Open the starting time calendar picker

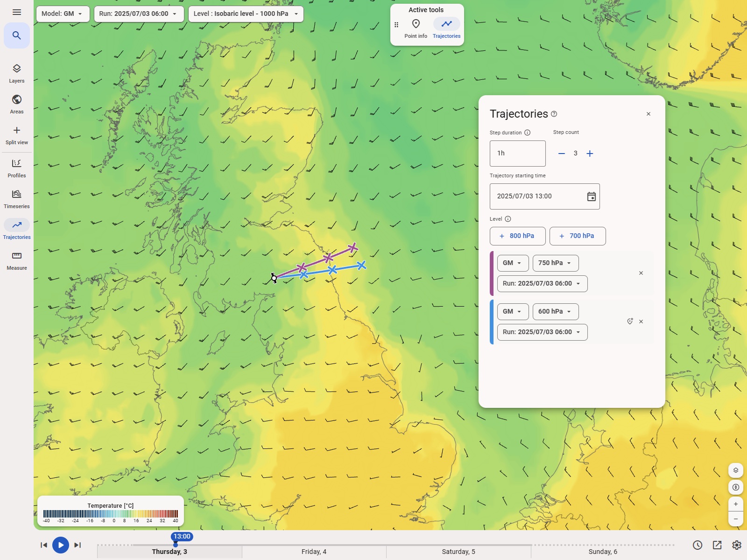pyautogui.click(x=591, y=196)
